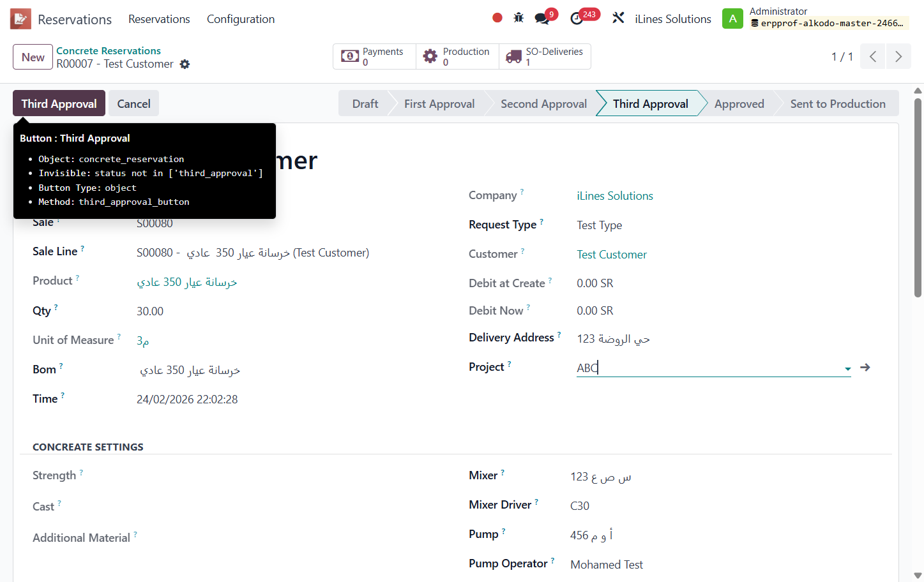The image size is (924, 582).
Task: Show the Mixer Driver help tooltip
Action: [536, 502]
